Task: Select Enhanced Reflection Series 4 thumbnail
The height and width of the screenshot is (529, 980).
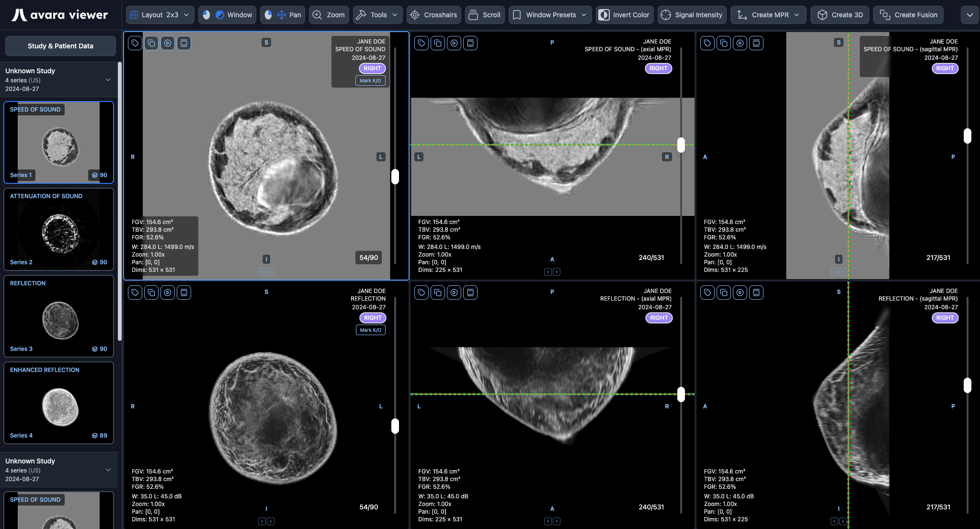Action: coord(58,403)
